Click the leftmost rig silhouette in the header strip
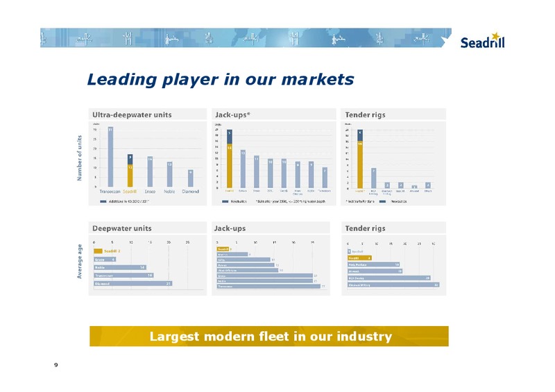 [x=44, y=38]
